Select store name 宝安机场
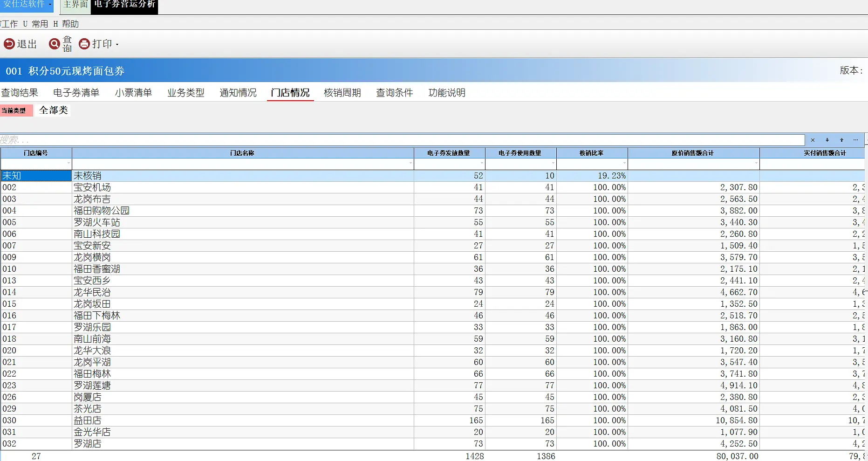The height and width of the screenshot is (461, 868). click(243, 187)
